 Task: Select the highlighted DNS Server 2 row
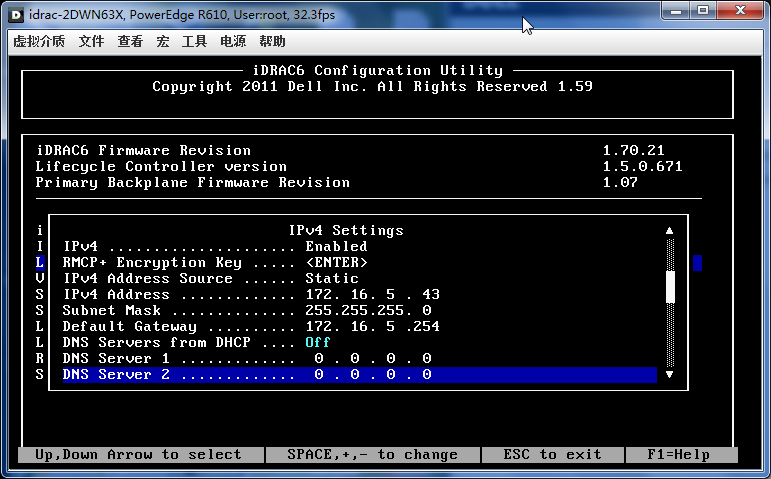pyautogui.click(x=359, y=375)
